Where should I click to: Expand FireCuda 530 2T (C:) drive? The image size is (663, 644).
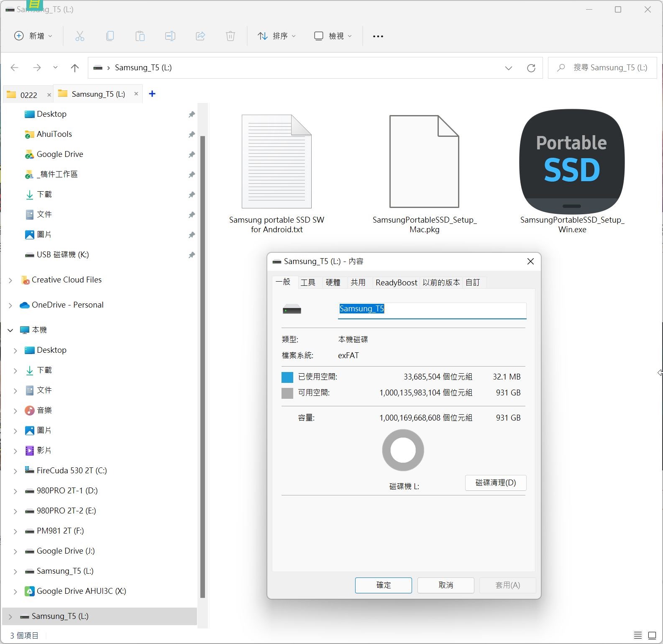(15, 471)
